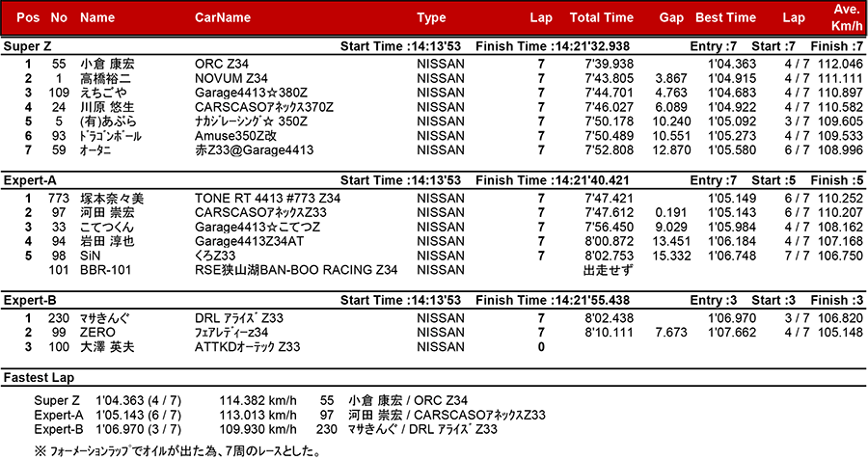Screen dimensions: 868x460
Task: Select the 'Fastest Lap' section heading
Action: point(39,377)
